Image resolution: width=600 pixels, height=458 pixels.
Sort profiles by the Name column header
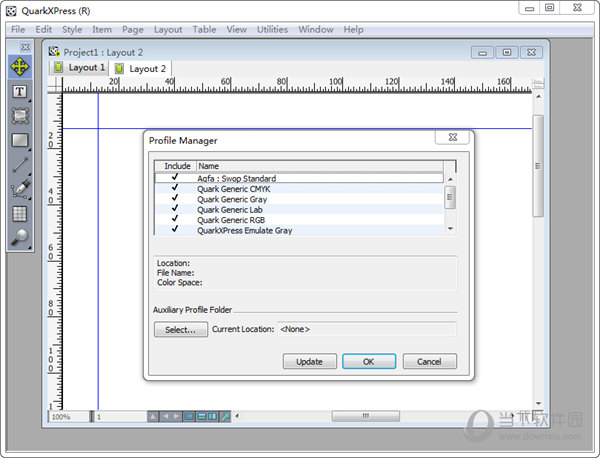[320, 166]
